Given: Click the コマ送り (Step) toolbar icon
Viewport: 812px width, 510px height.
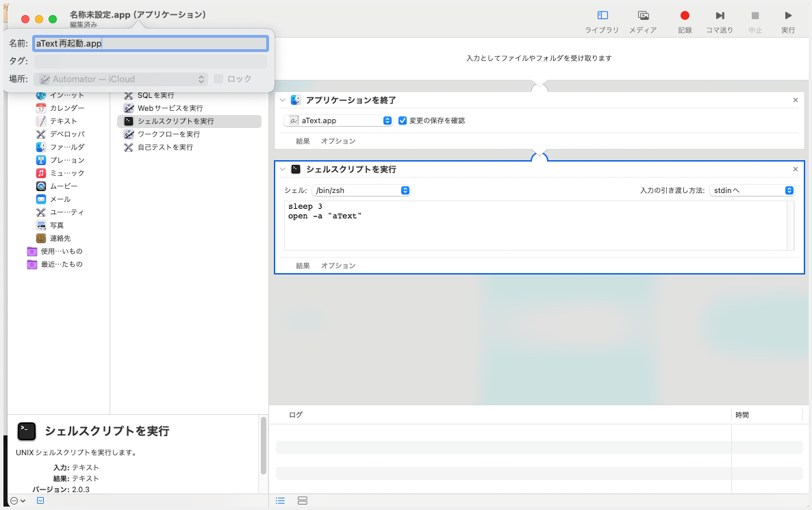Looking at the screenshot, I should [720, 16].
